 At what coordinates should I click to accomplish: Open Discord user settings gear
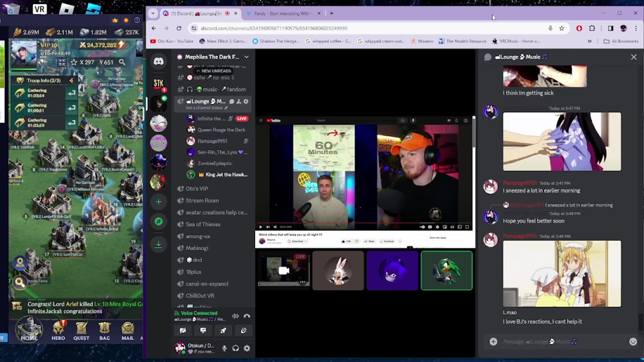[x=247, y=348]
